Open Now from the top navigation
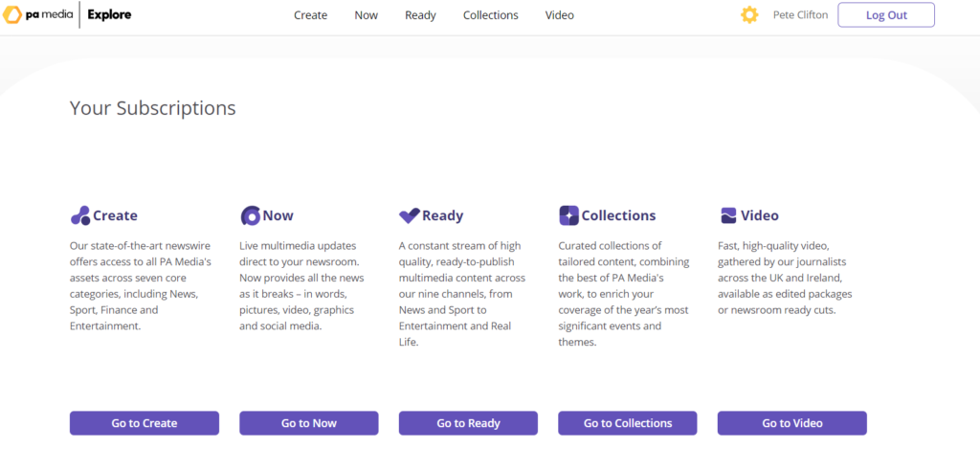Image resolution: width=980 pixels, height=471 pixels. point(366,15)
